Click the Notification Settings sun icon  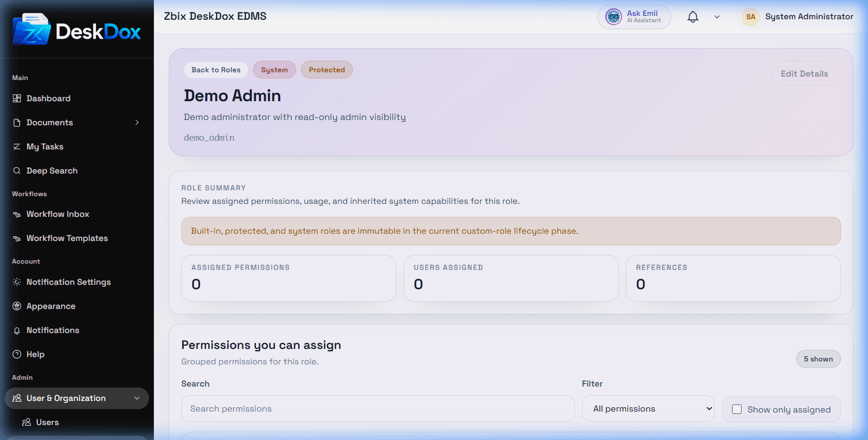[x=17, y=282]
